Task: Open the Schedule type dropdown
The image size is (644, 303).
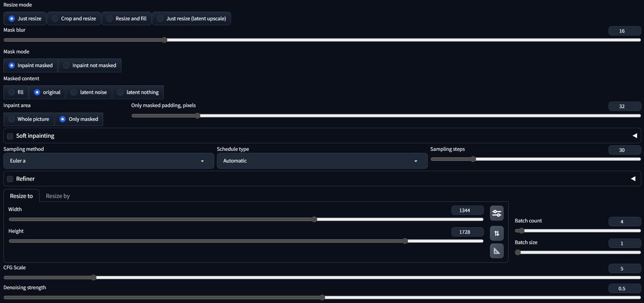Action: pos(322,161)
